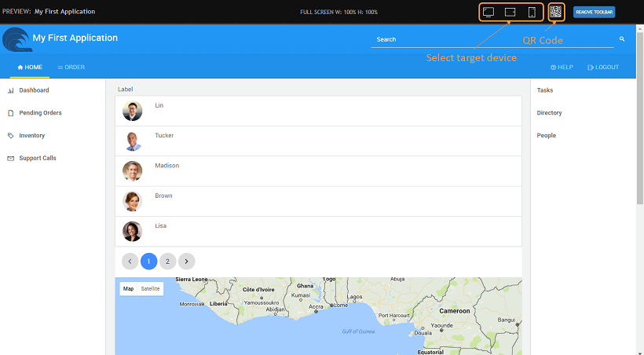The width and height of the screenshot is (644, 355).
Task: Select desktop device preview icon
Action: pos(488,12)
